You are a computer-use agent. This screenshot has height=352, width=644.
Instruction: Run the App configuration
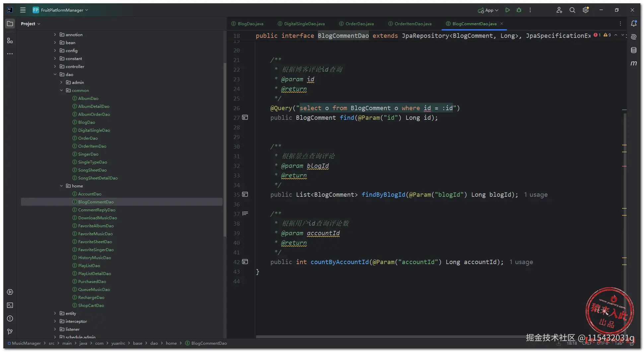point(507,10)
